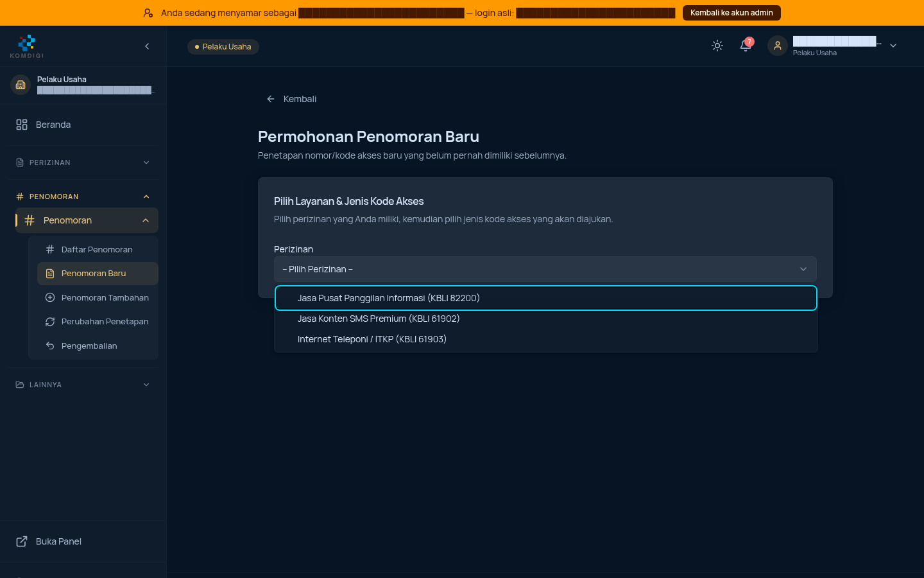This screenshot has height=578, width=924.
Task: Click the back arrow next to Kembali
Action: pos(271,99)
